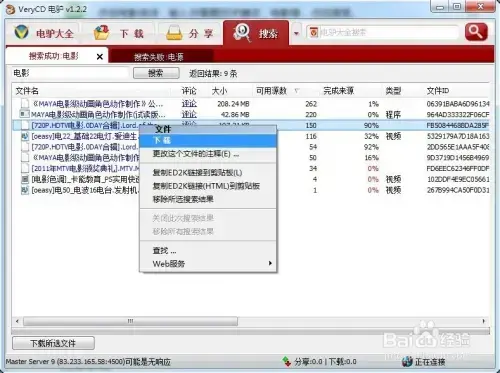Screen dimensions: 500x373
Task: Click horizontal scrollbar right arrow
Action: click(484, 321)
